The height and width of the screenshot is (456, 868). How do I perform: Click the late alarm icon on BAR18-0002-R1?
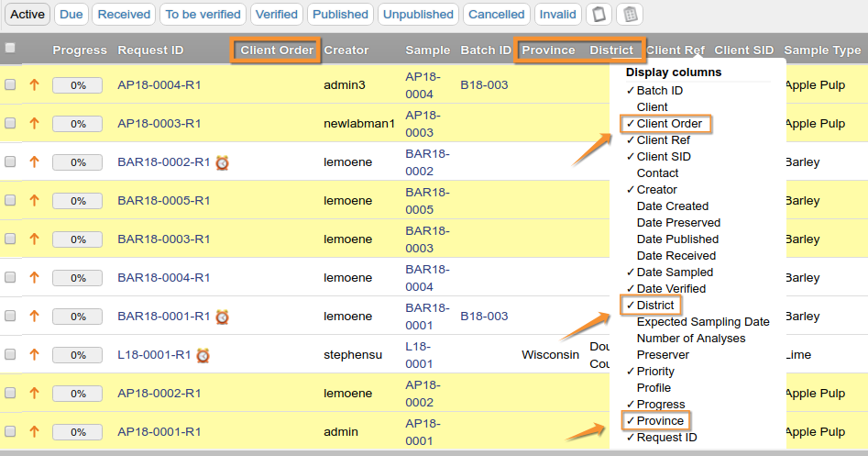[x=222, y=162]
